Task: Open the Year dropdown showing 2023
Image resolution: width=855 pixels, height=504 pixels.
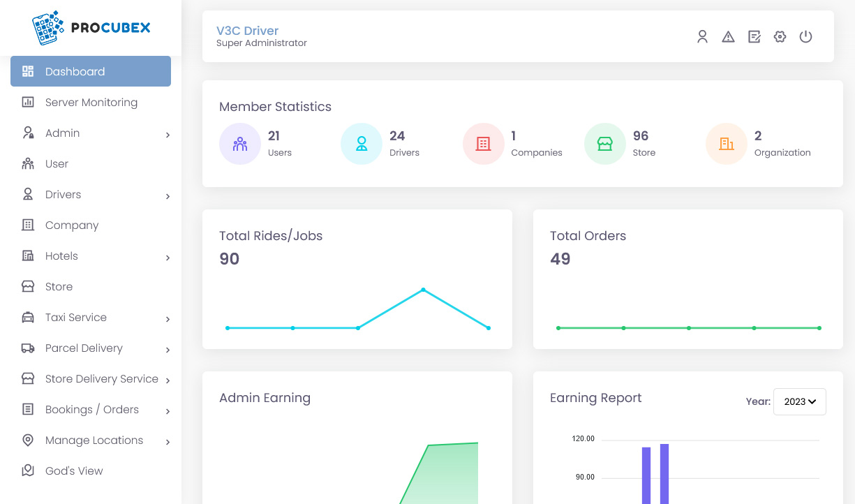Action: pos(799,402)
